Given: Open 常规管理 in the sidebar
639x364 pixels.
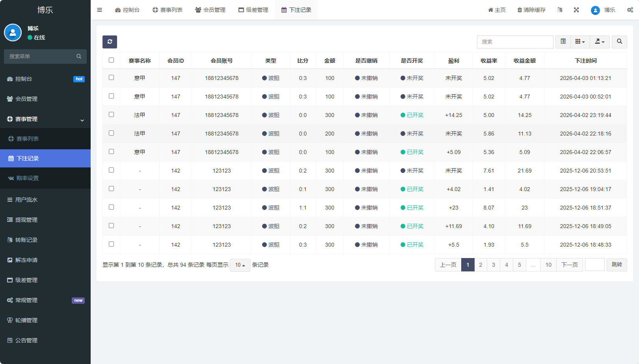Looking at the screenshot, I should tap(45, 300).
